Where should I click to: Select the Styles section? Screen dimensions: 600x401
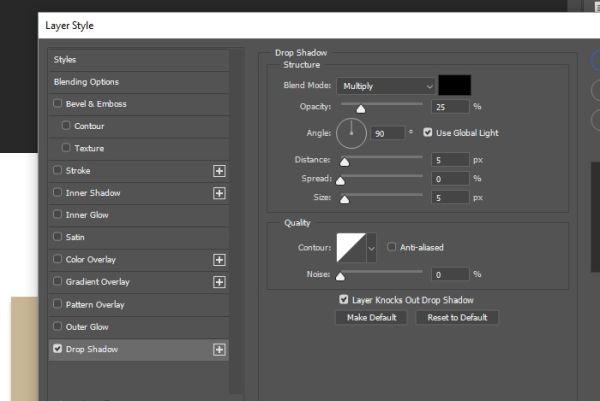click(139, 60)
